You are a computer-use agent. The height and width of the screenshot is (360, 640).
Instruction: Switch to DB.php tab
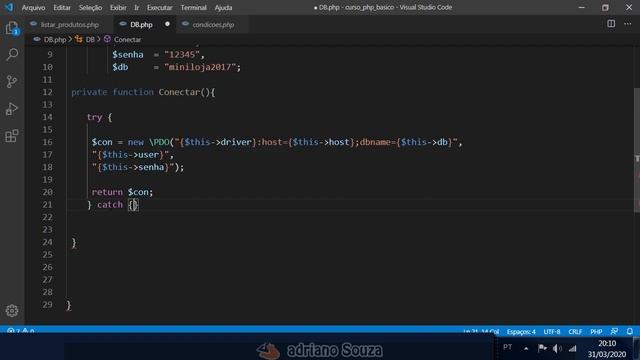(144, 24)
